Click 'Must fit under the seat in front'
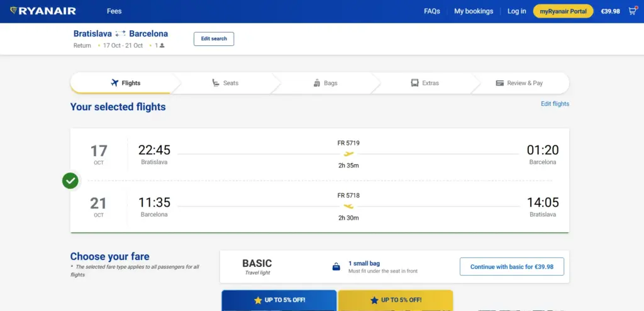644x311 pixels. click(x=383, y=271)
